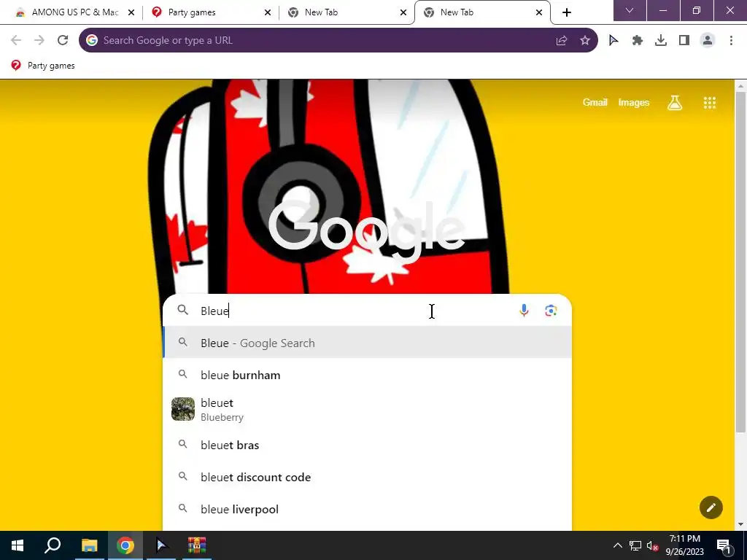Open the Party games bookmark

pos(43,66)
